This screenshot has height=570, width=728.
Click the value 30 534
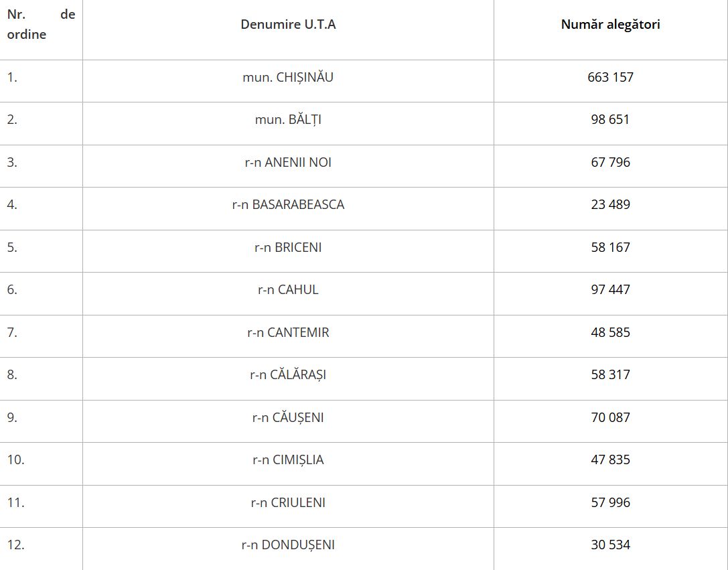611,545
